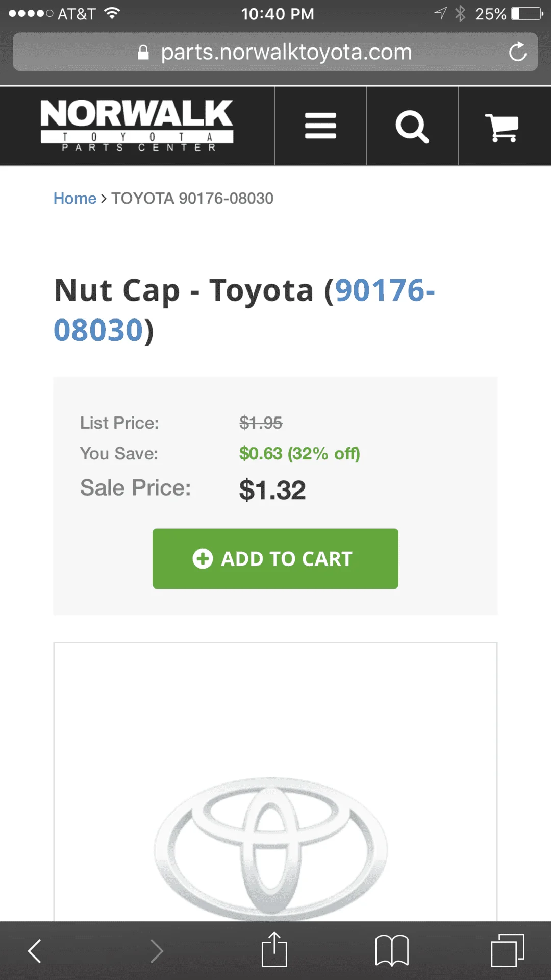The height and width of the screenshot is (980, 551).
Task: Tap the address bar URL field
Action: tap(286, 52)
